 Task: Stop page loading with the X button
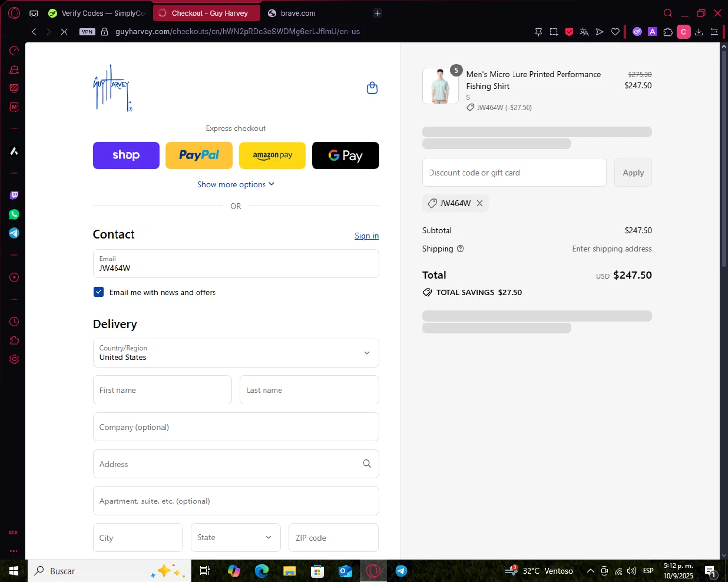(x=64, y=32)
